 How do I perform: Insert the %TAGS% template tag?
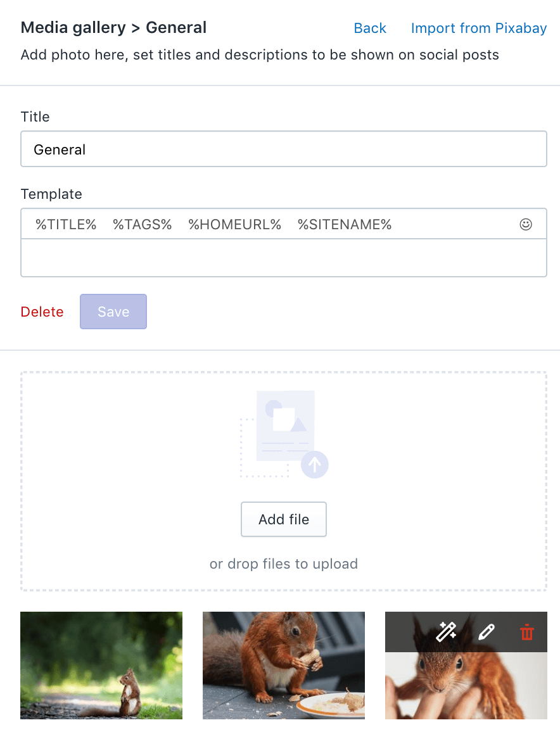tap(143, 225)
